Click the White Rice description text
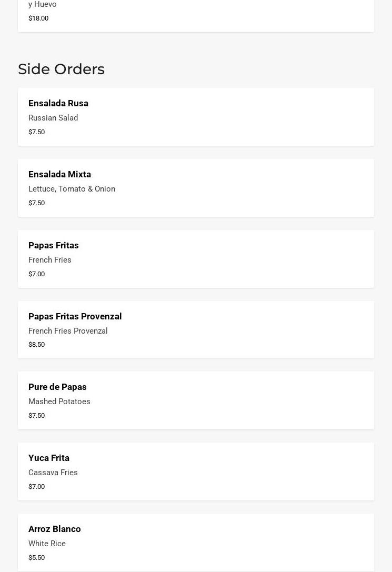The image size is (392, 572). [x=47, y=544]
